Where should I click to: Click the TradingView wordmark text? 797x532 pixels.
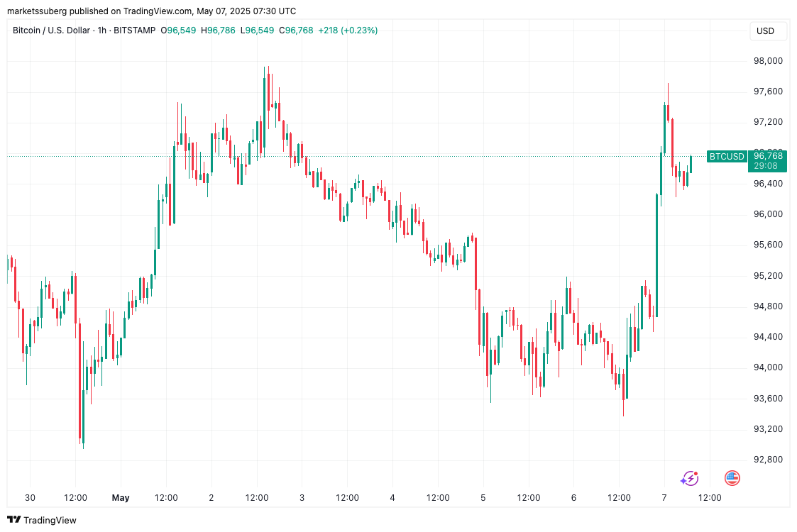tap(50, 520)
